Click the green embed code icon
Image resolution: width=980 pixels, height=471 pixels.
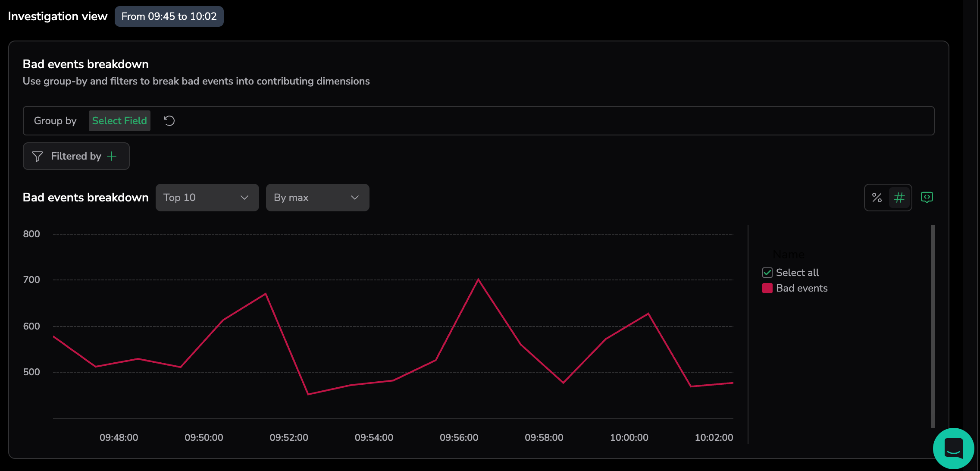(x=927, y=198)
